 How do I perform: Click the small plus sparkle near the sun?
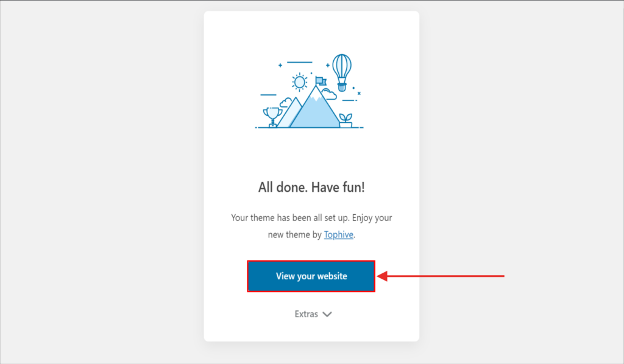click(x=280, y=65)
